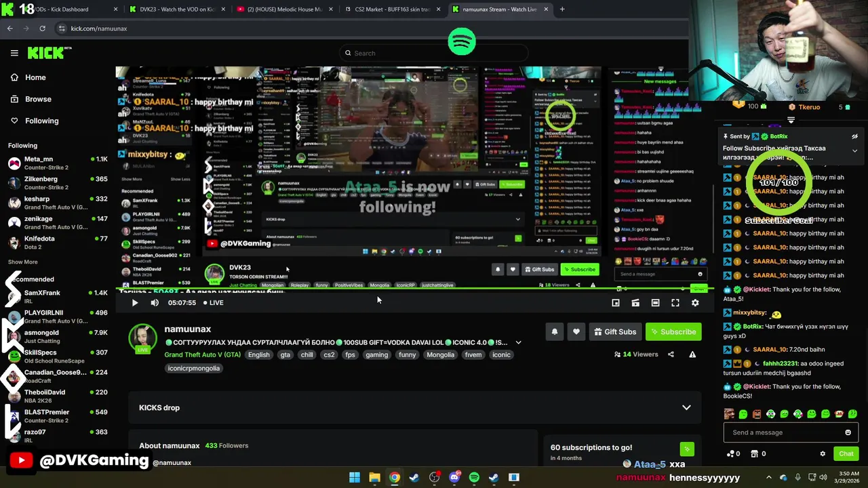Hide the pinned message icon
Viewport: 868px width, 488px height.
click(x=854, y=136)
